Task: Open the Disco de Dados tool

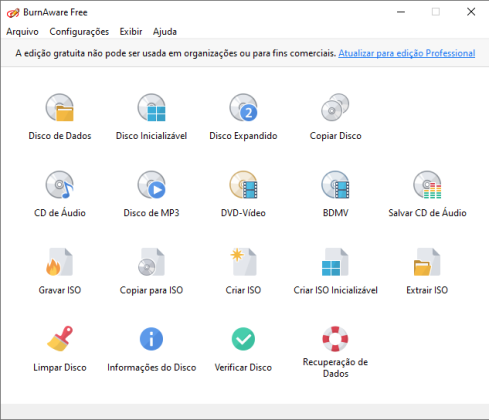Action: (60, 108)
